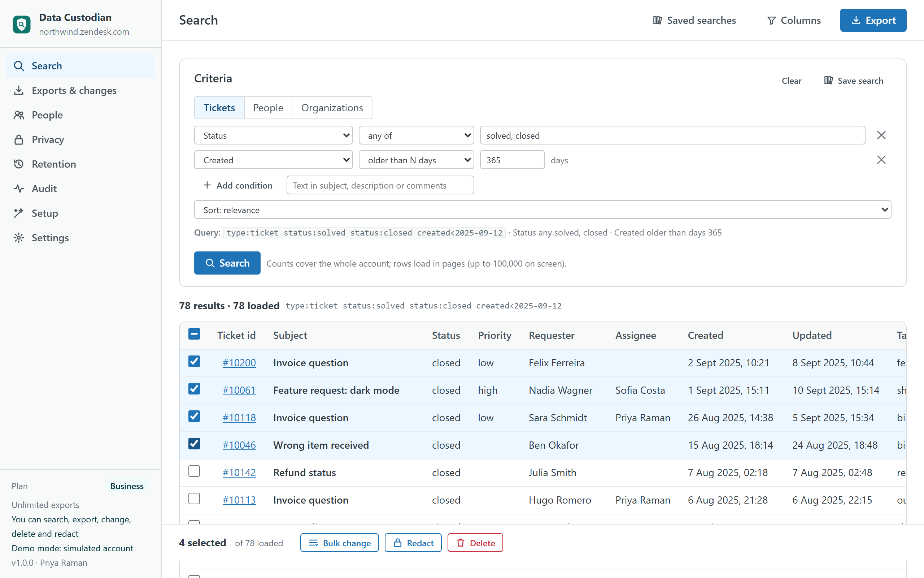
Task: Click 'Feature request: dark mode' subject
Action: coord(336,390)
